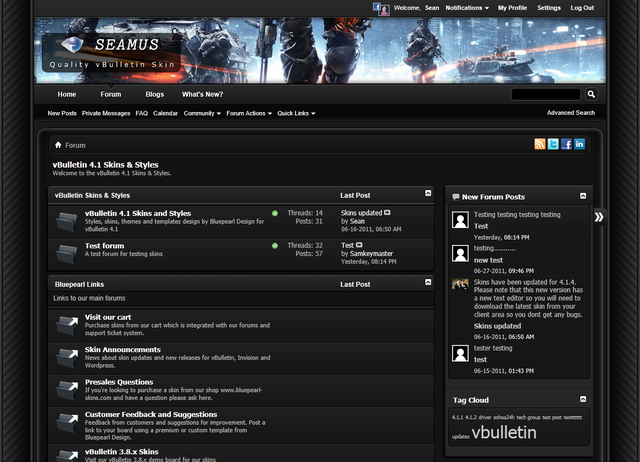Click into the search input field
Screen dimensions: 640x462
tap(546, 94)
